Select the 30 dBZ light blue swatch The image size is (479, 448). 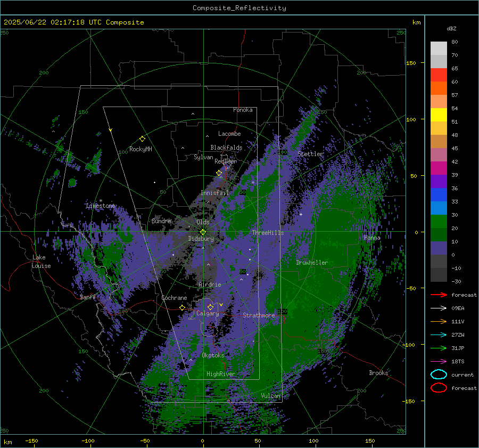pos(439,208)
